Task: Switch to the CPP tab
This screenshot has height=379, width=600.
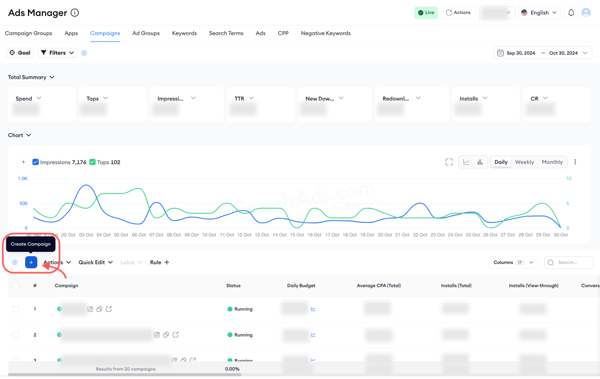Action: tap(283, 33)
